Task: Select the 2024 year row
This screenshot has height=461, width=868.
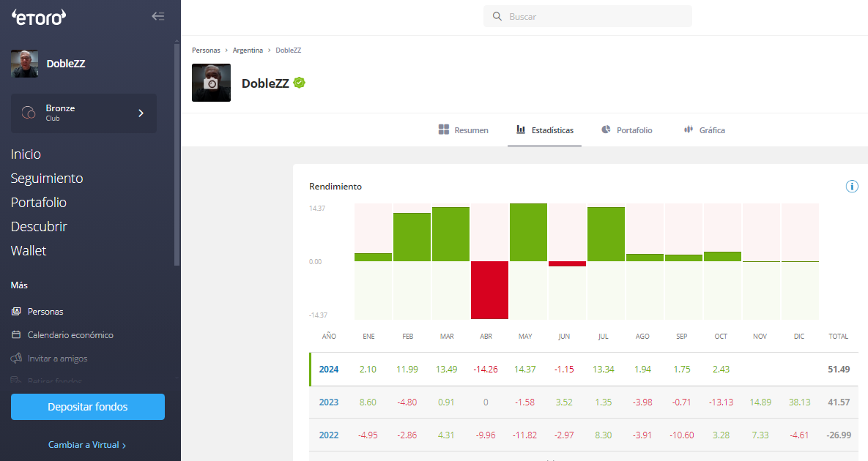Action: 329,370
